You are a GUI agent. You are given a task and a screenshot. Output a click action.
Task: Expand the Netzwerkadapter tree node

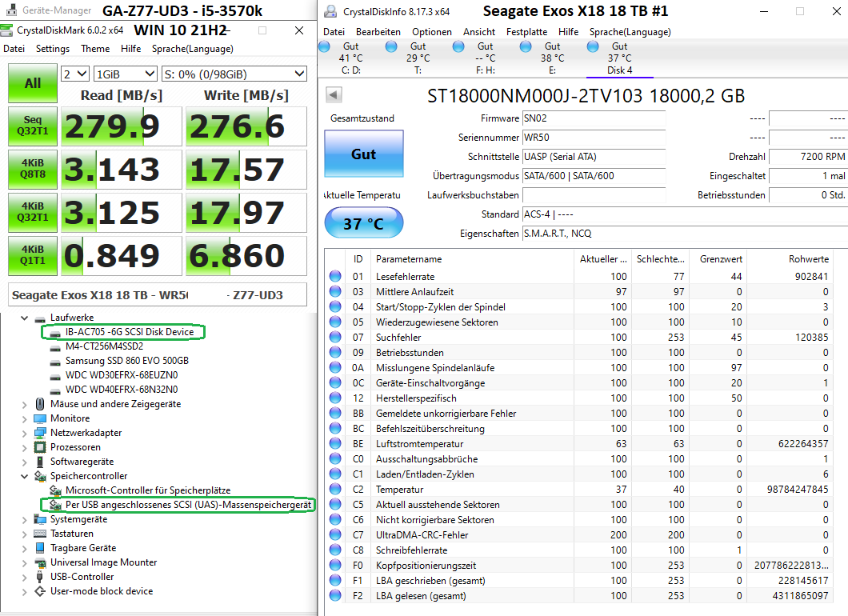(x=24, y=433)
